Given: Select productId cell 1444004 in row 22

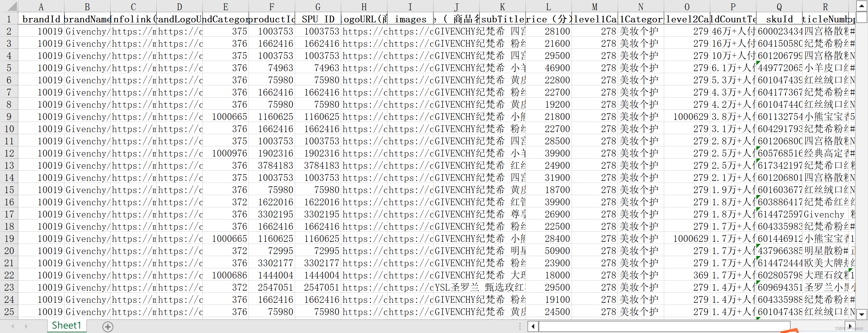Looking at the screenshot, I should [x=272, y=275].
